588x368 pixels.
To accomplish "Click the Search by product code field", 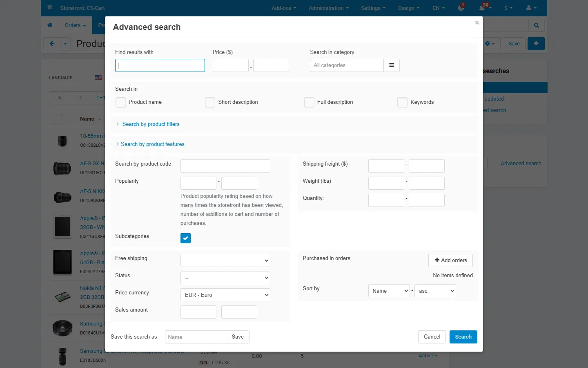I will point(225,166).
